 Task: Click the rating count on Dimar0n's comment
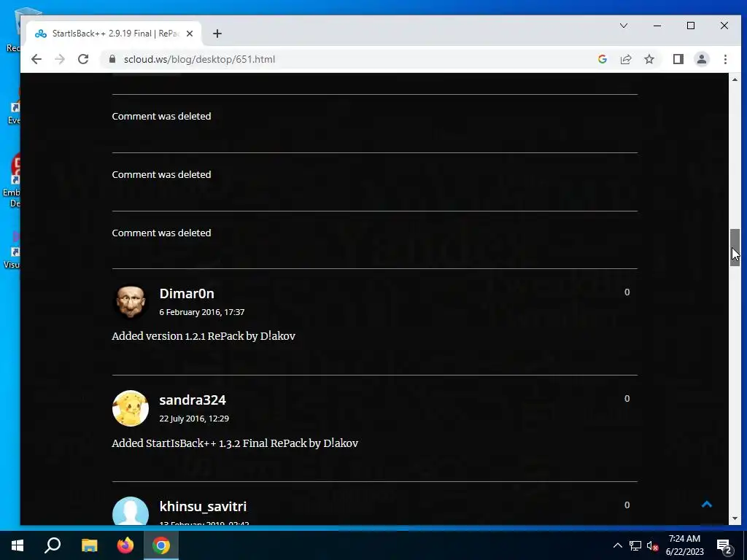[627, 292]
